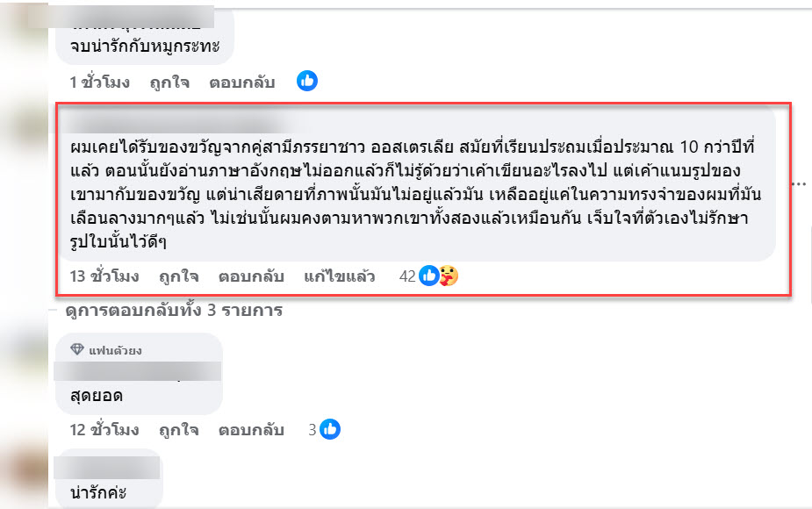Click the care hug emoji reaction icon

[x=448, y=276]
